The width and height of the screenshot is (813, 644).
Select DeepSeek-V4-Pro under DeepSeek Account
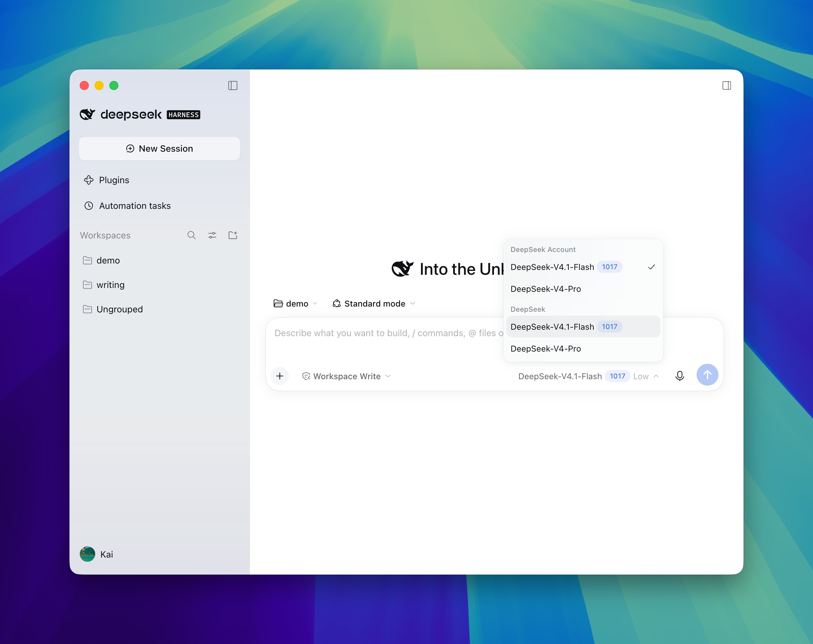583,289
